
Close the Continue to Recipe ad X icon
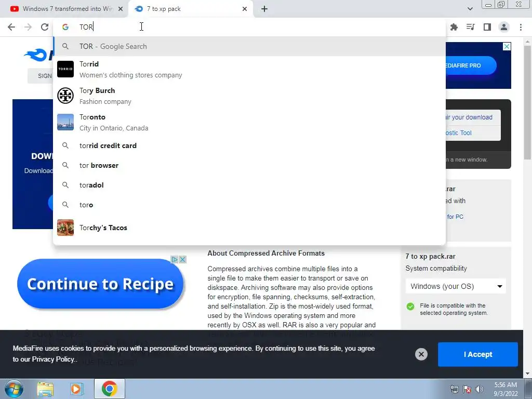[x=182, y=260]
